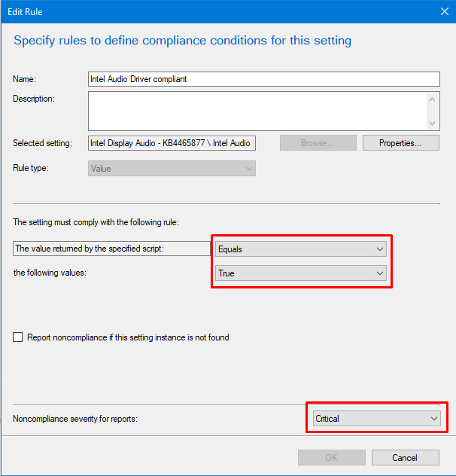
Task: Cancel the rule editing dialog
Action: (405, 457)
